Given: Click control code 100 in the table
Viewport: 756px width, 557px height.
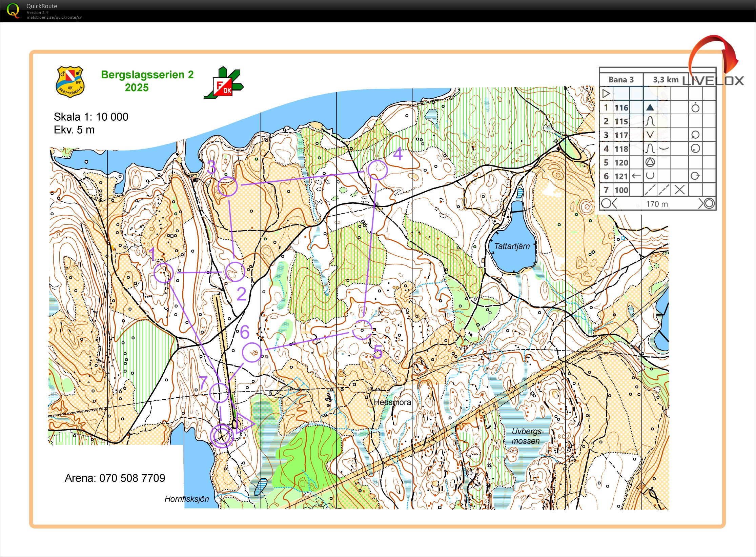Looking at the screenshot, I should coord(621,190).
